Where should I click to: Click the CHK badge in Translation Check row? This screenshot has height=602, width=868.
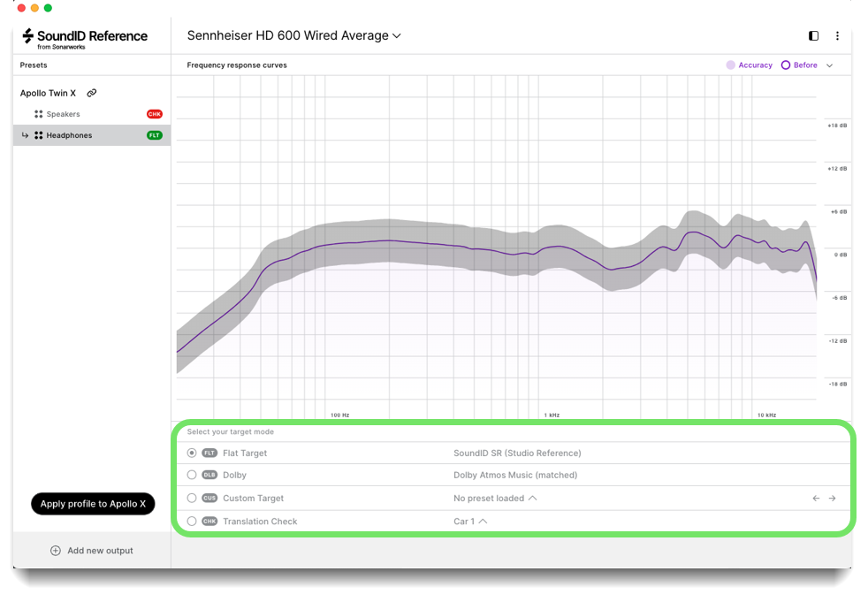209,522
